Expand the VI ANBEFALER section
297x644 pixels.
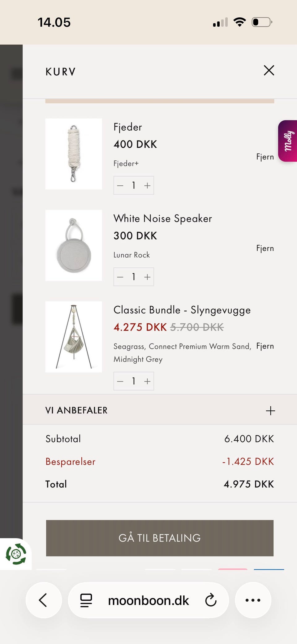[270, 410]
